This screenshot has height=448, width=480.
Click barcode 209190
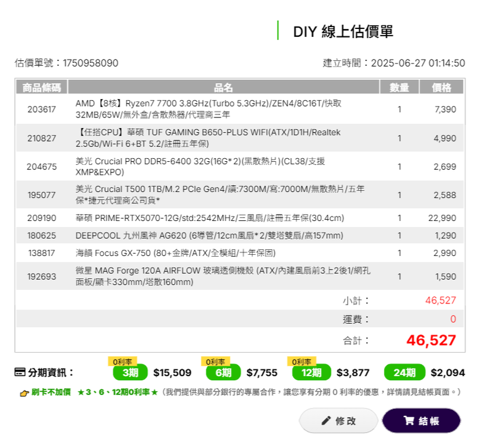[x=42, y=218]
